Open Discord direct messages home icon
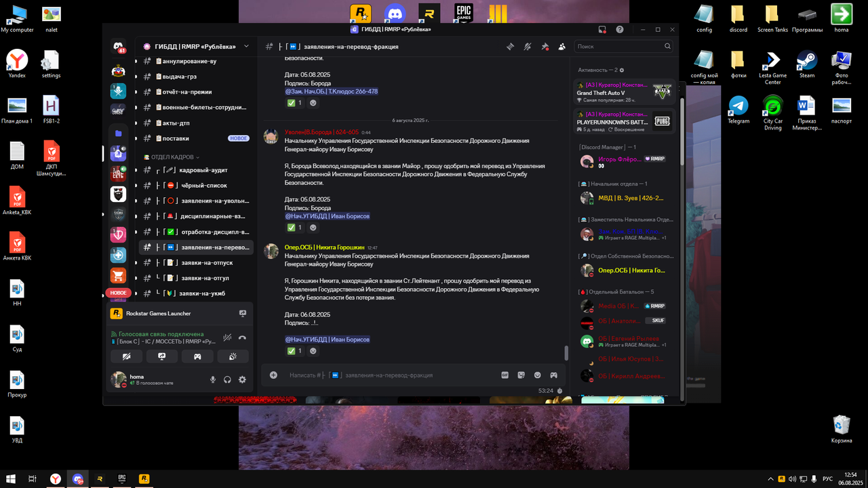The image size is (868, 488). 118,47
